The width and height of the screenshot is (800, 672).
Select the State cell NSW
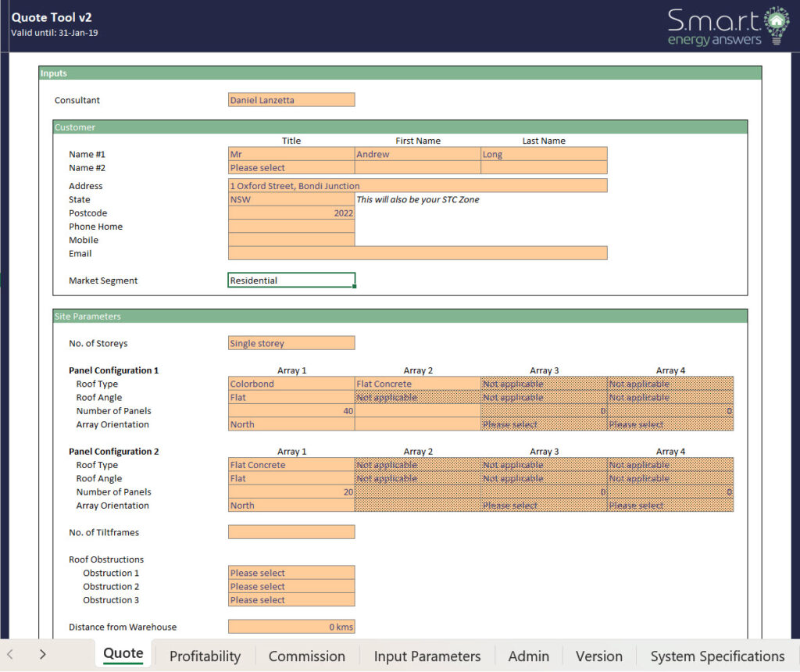(x=291, y=199)
